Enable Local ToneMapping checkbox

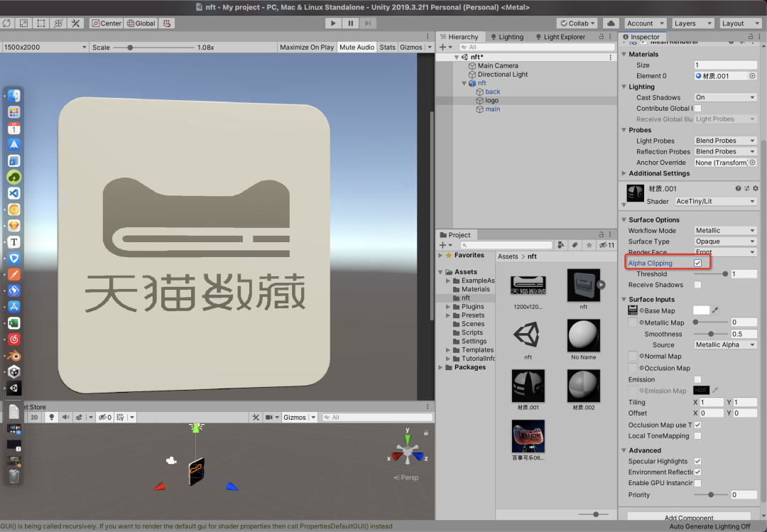coord(698,436)
